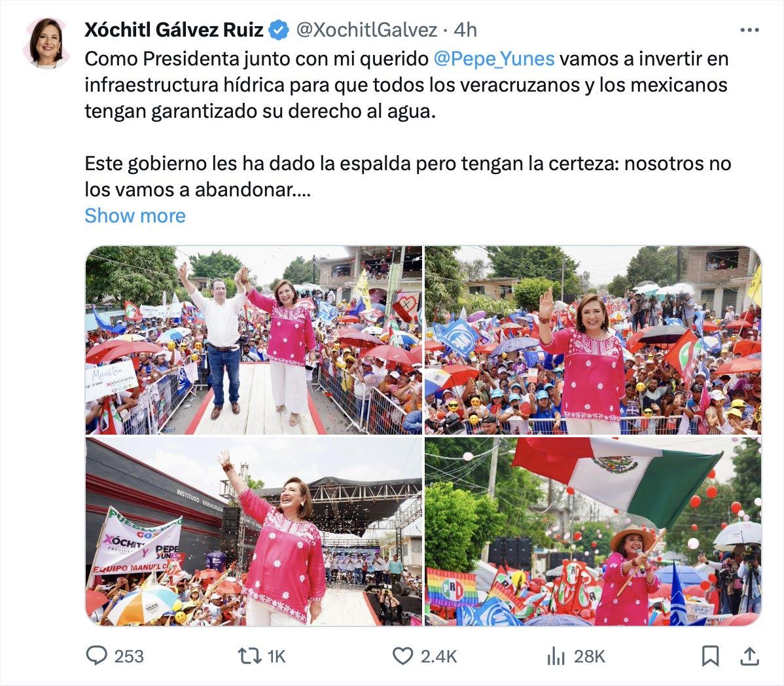Click the 2.4K likes count
The height and width of the screenshot is (686, 784).
pyautogui.click(x=438, y=656)
